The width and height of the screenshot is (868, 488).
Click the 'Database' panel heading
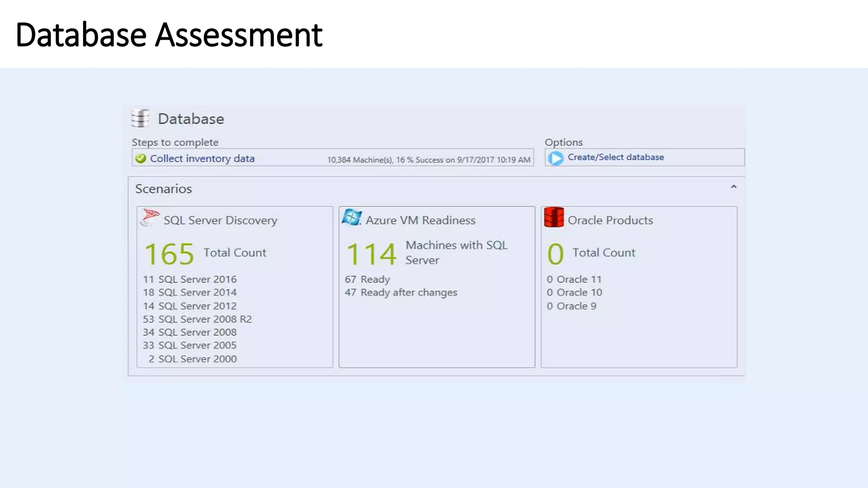tap(191, 119)
